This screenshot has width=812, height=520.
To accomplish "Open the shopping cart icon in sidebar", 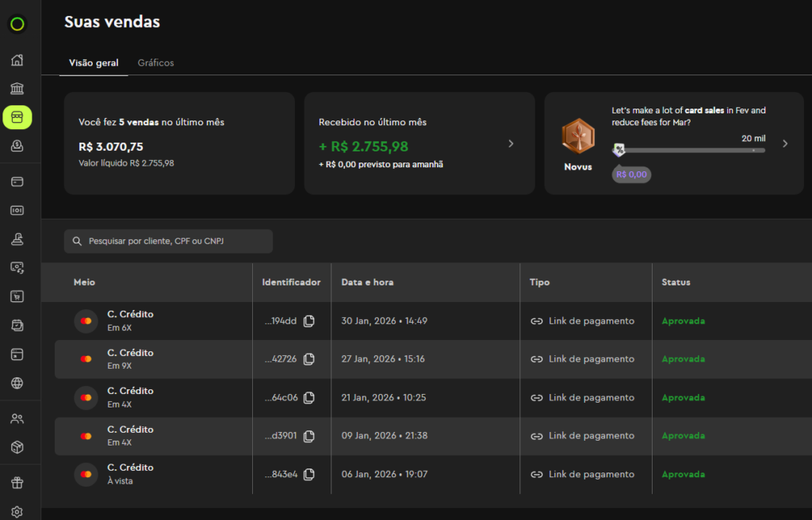I will tap(17, 296).
